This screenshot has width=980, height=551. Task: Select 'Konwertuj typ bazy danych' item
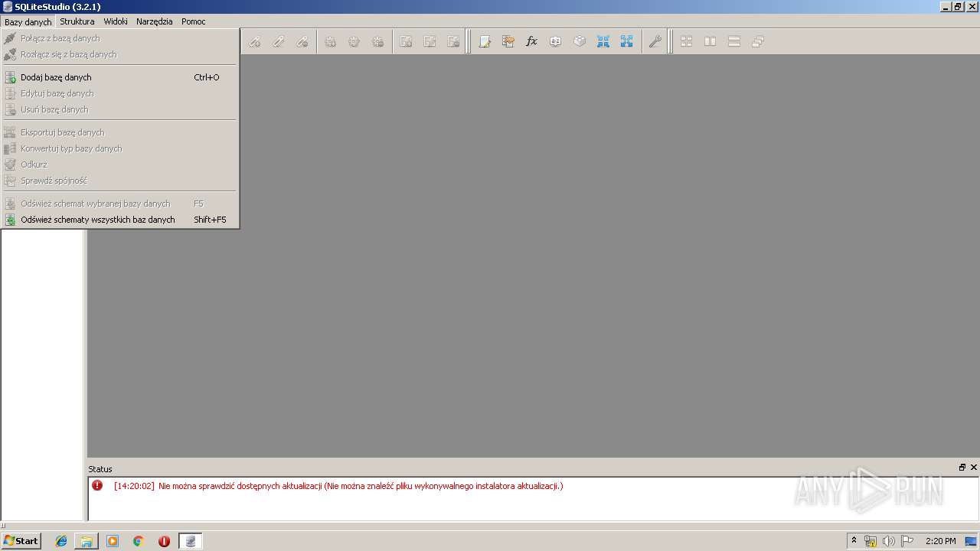point(120,148)
